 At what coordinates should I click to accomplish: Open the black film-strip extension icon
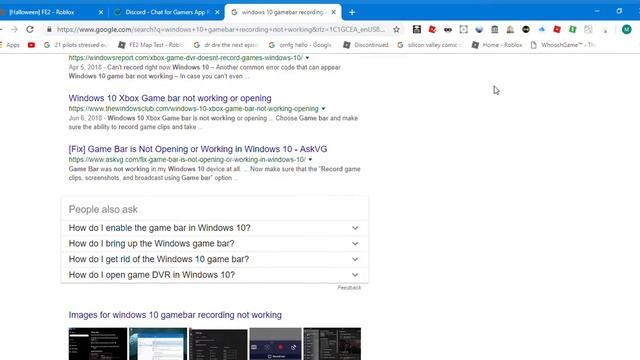[x=417, y=29]
